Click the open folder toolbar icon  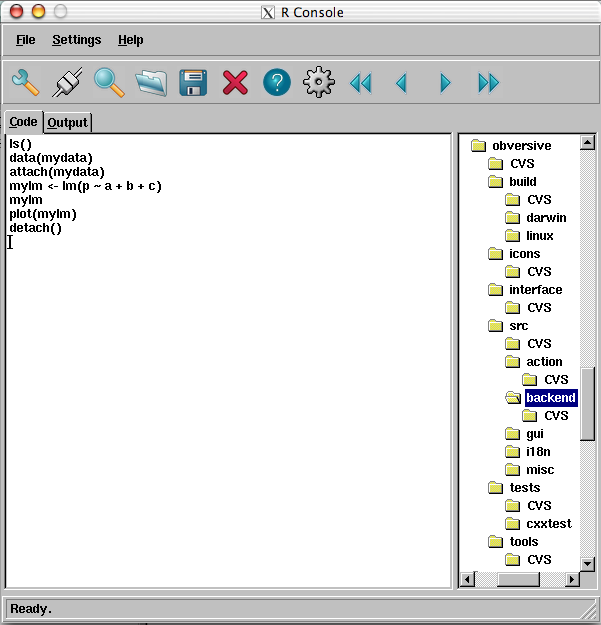[151, 83]
